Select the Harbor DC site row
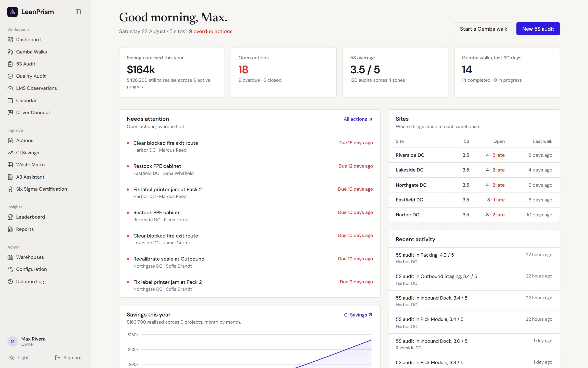 [x=474, y=215]
